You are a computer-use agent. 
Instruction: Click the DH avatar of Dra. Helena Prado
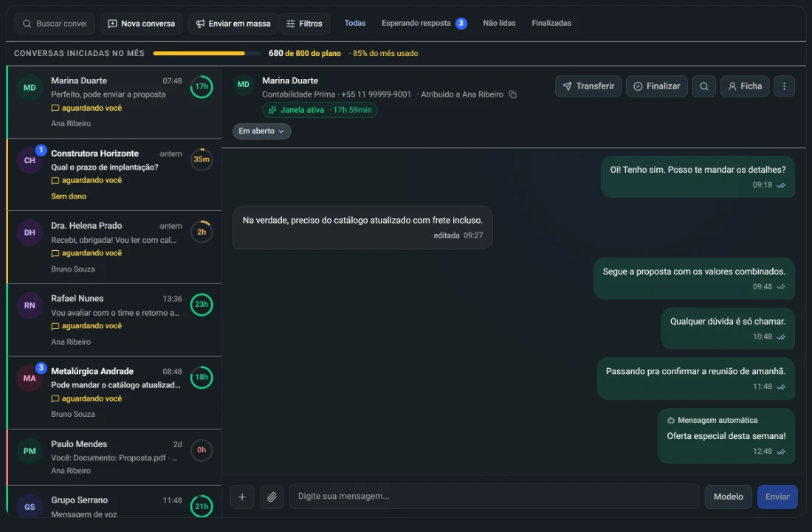pyautogui.click(x=30, y=233)
